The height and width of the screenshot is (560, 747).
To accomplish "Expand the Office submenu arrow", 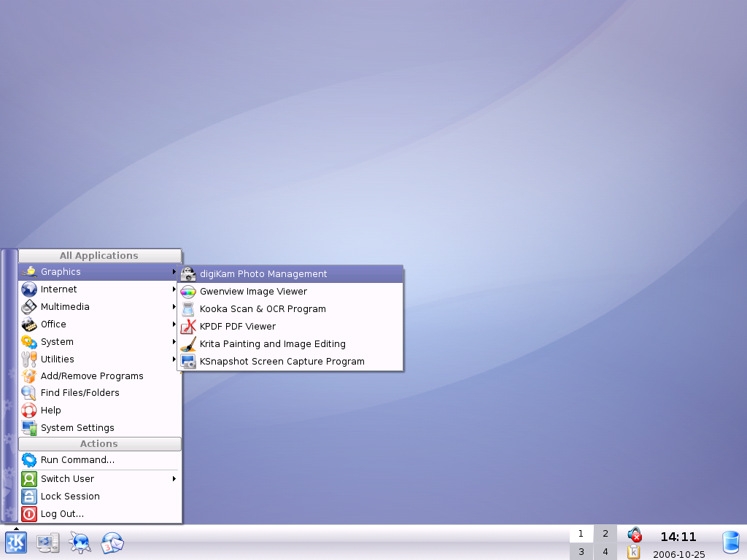I will (174, 324).
